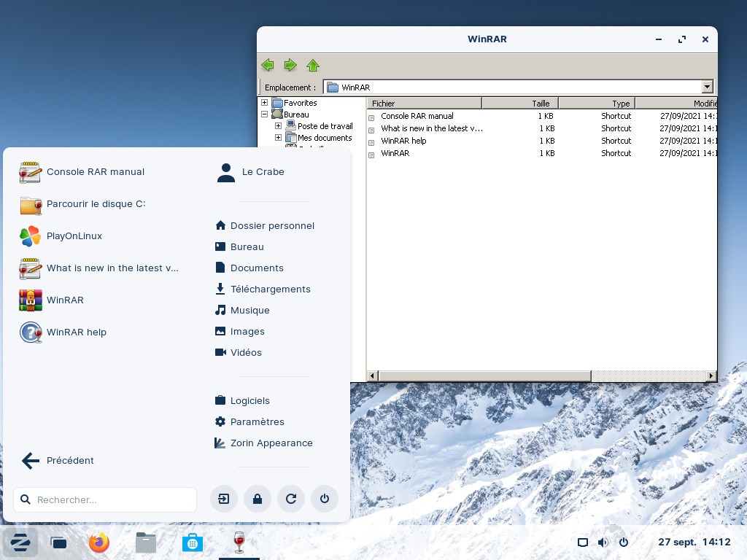
Task: Sort by the Type column header
Action: [597, 104]
